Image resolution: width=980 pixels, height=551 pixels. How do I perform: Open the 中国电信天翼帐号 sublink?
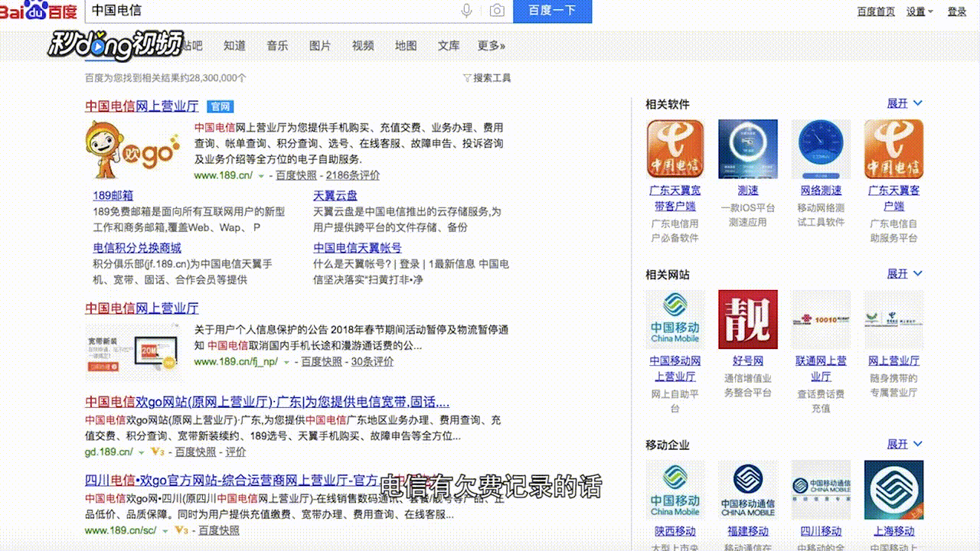[x=357, y=248]
